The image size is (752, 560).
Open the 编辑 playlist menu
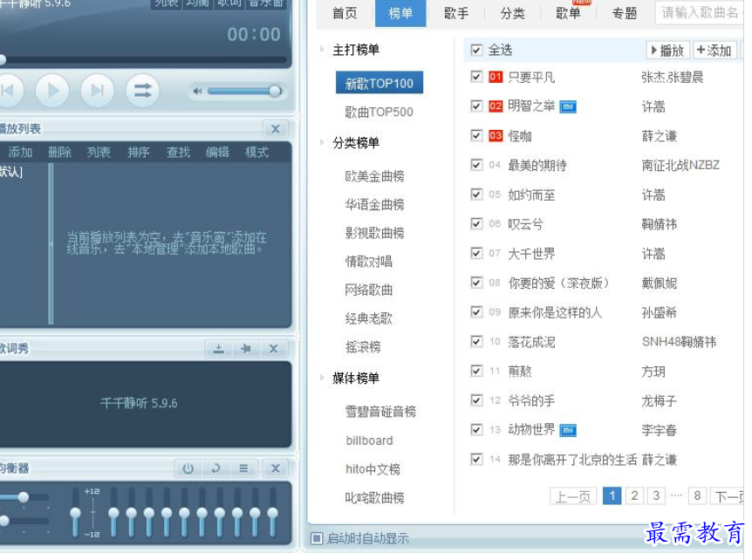pyautogui.click(x=217, y=153)
